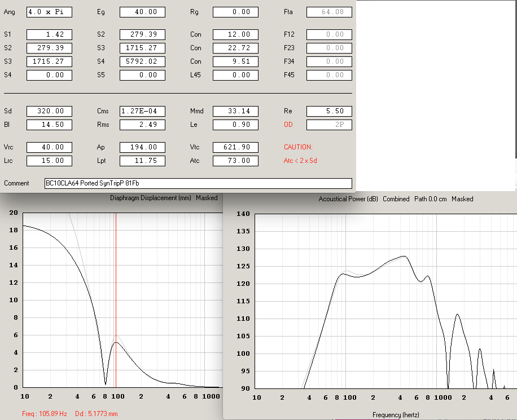The image size is (517, 420).
Task: Click the F34 field
Action: [329, 61]
